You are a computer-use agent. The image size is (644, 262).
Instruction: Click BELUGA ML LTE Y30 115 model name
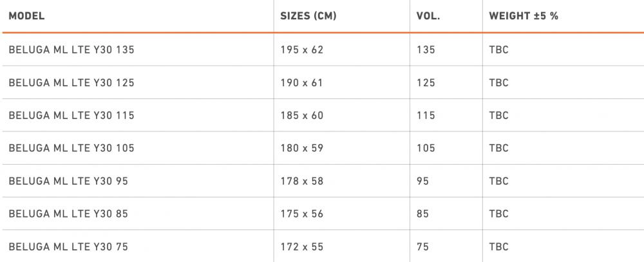[x=71, y=115]
